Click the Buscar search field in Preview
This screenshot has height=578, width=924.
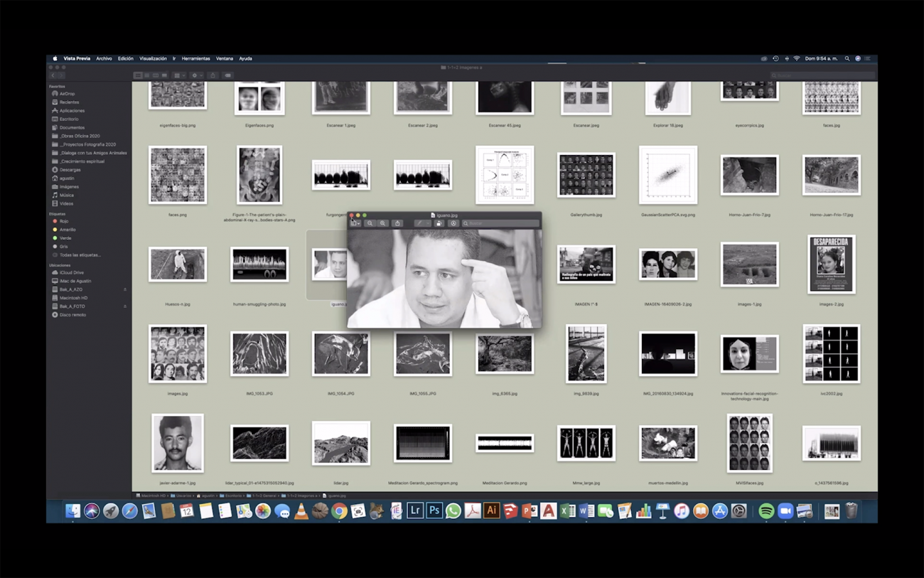(501, 223)
